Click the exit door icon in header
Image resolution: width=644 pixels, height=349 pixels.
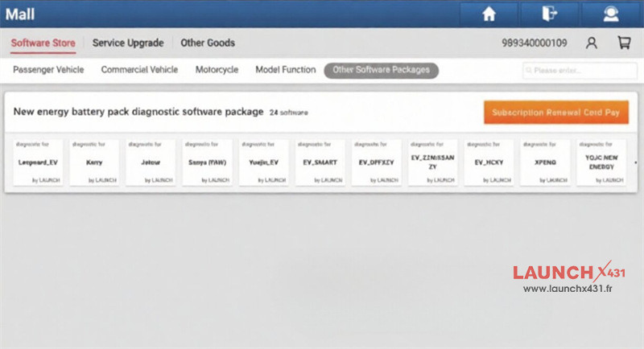549,14
